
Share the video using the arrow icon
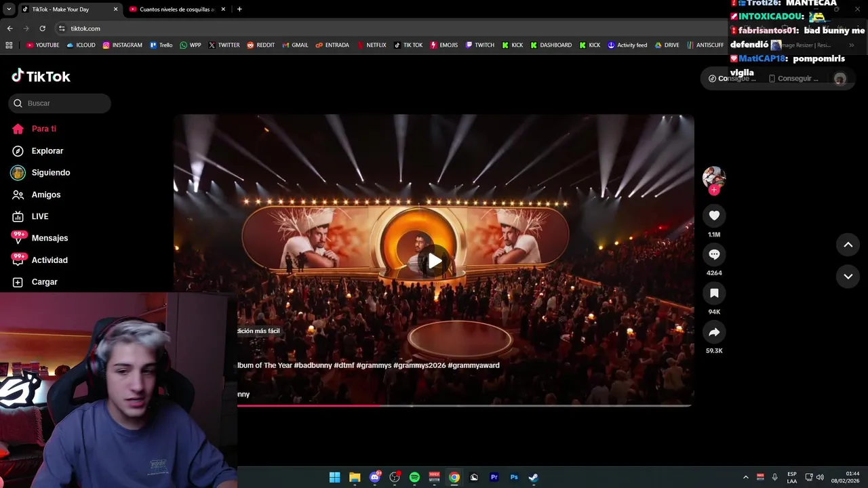click(x=714, y=332)
